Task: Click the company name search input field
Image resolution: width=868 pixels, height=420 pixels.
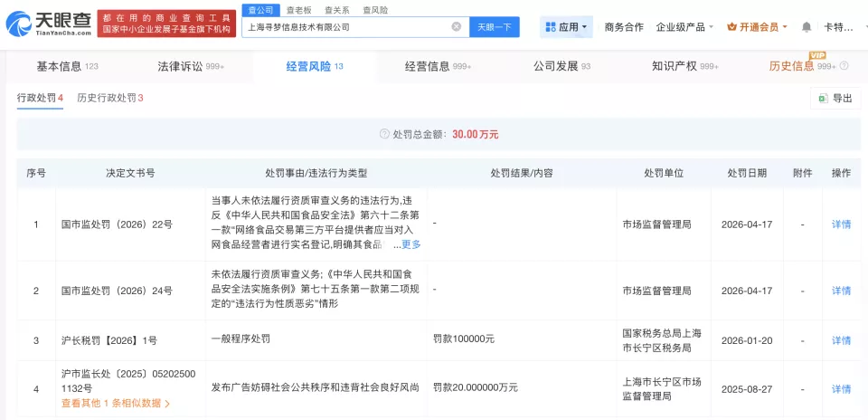Action: pyautogui.click(x=346, y=27)
